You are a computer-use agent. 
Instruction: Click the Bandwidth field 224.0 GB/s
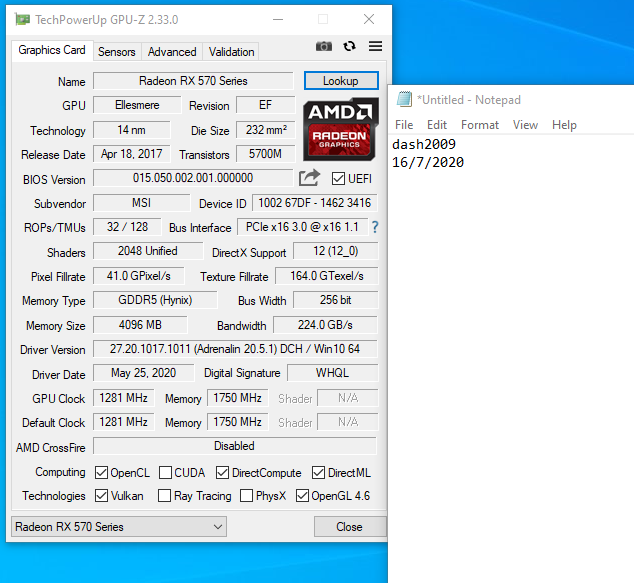pyautogui.click(x=325, y=325)
